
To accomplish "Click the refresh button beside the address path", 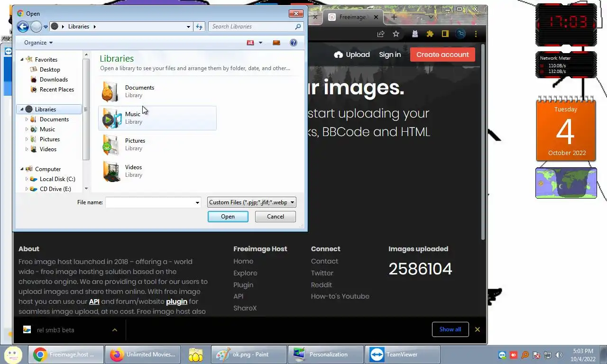I will tap(199, 27).
